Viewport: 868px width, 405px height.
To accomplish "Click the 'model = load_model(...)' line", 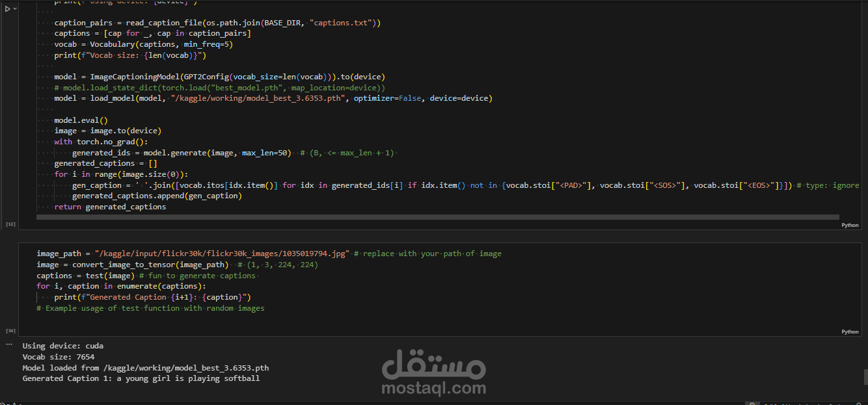I will 273,98.
